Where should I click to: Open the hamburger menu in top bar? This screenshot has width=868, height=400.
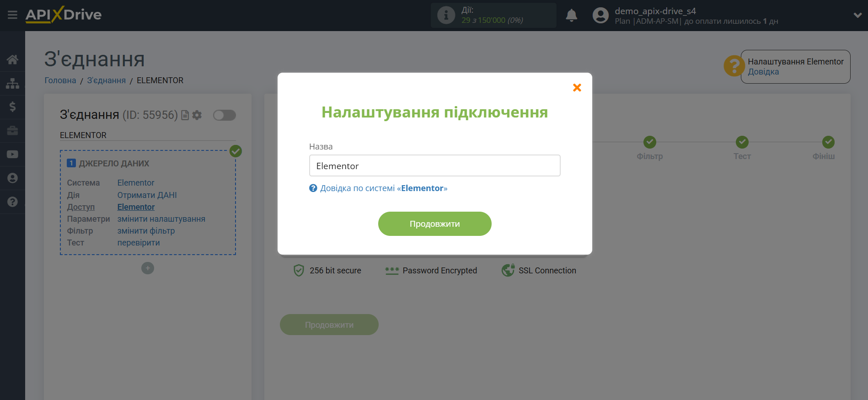click(x=12, y=15)
